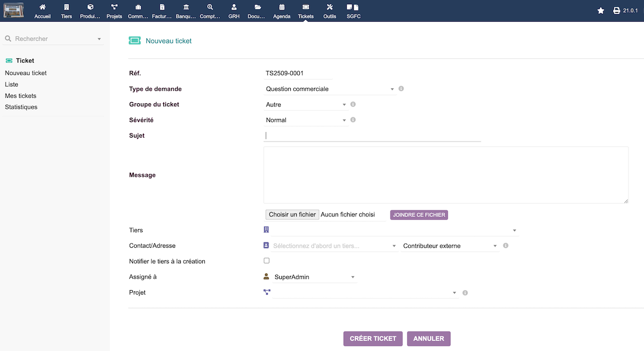Open the Projet selection dropdown

point(365,293)
